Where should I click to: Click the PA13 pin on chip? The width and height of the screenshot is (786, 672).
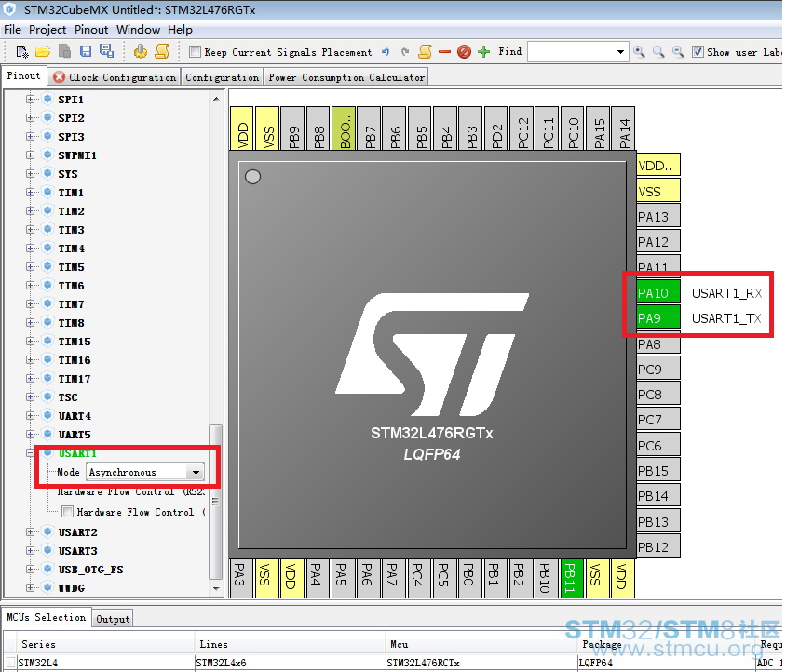point(657,217)
